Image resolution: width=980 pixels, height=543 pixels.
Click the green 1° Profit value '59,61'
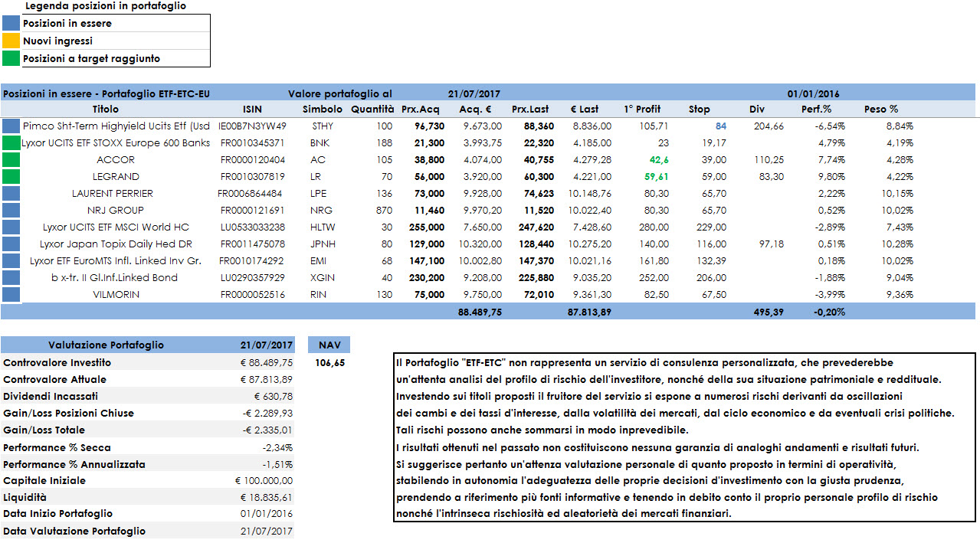[657, 177]
